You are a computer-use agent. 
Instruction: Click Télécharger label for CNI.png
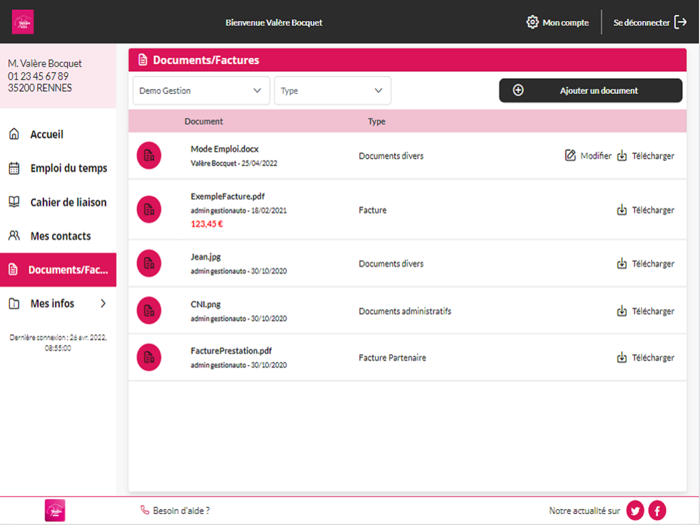point(653,311)
